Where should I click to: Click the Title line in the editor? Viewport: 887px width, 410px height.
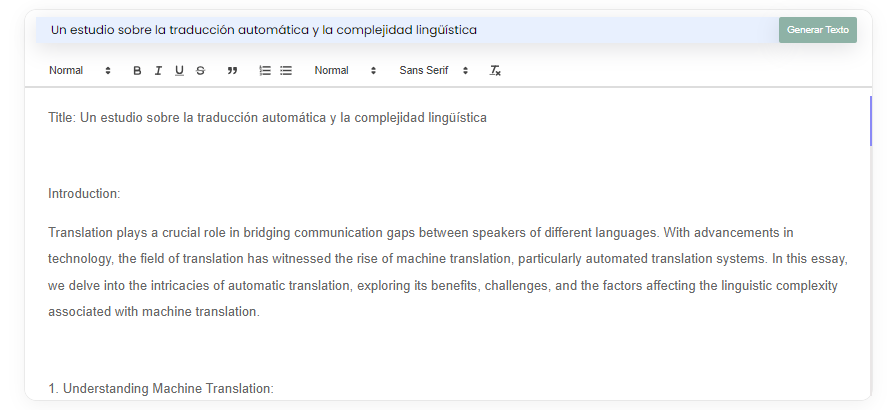pos(267,118)
